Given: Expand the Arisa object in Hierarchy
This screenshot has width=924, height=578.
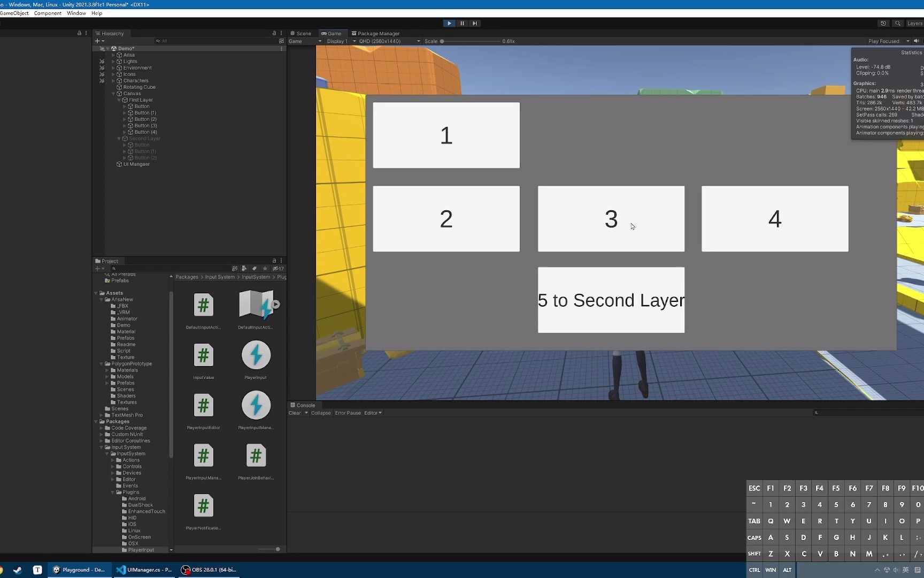Looking at the screenshot, I should tap(113, 55).
